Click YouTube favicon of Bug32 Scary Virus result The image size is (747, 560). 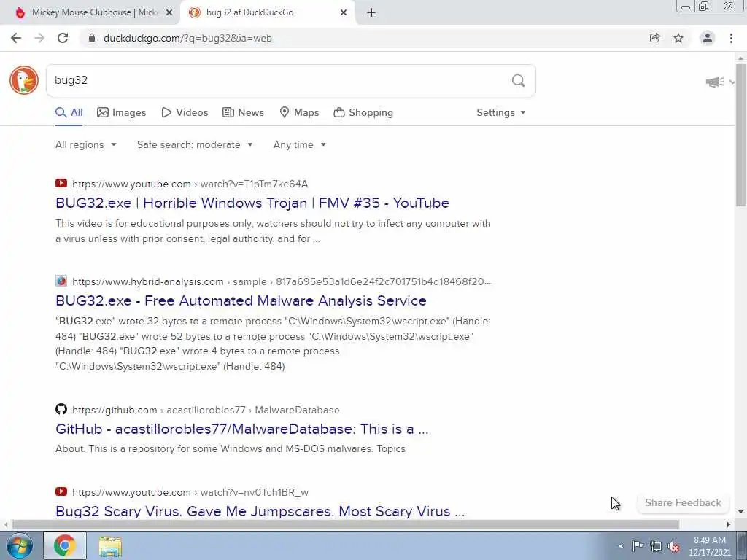tap(61, 491)
